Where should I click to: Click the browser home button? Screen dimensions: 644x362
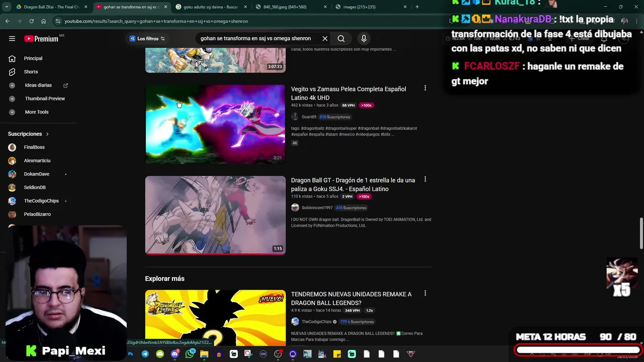click(x=43, y=21)
